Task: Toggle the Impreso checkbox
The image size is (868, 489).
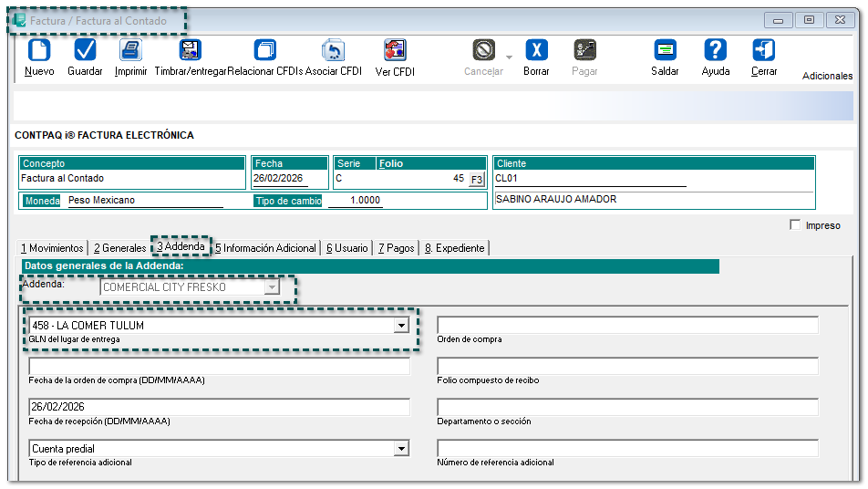Action: point(795,225)
